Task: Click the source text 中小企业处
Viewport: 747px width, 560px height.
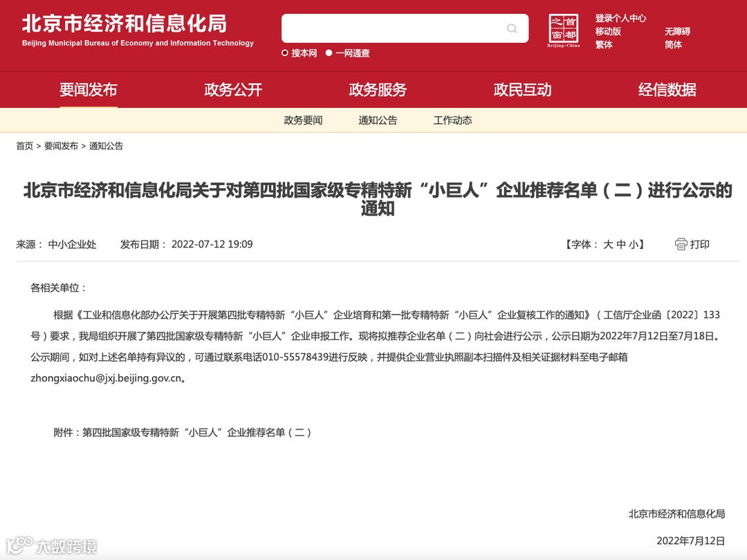Action: point(73,244)
